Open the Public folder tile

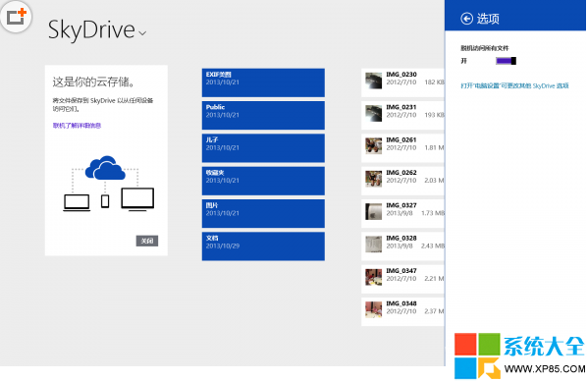pos(263,115)
